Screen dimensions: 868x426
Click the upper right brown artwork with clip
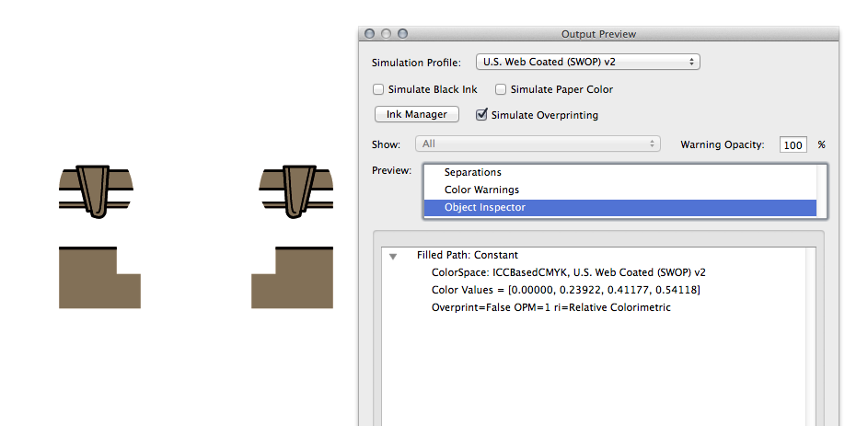[x=296, y=190]
